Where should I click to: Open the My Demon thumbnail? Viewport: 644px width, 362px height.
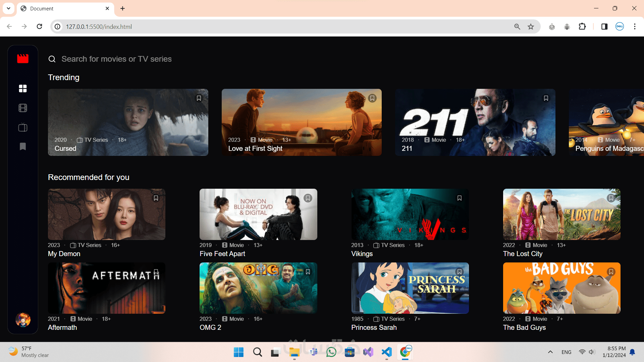click(x=107, y=215)
